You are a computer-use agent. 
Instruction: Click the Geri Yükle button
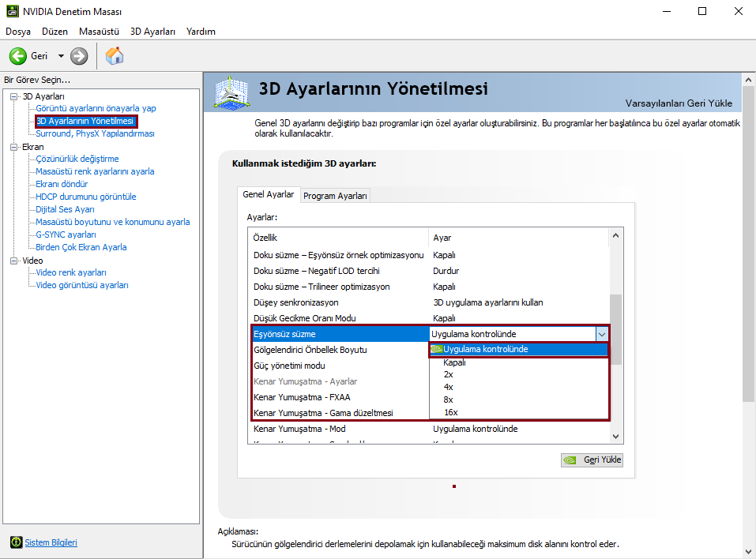592,460
